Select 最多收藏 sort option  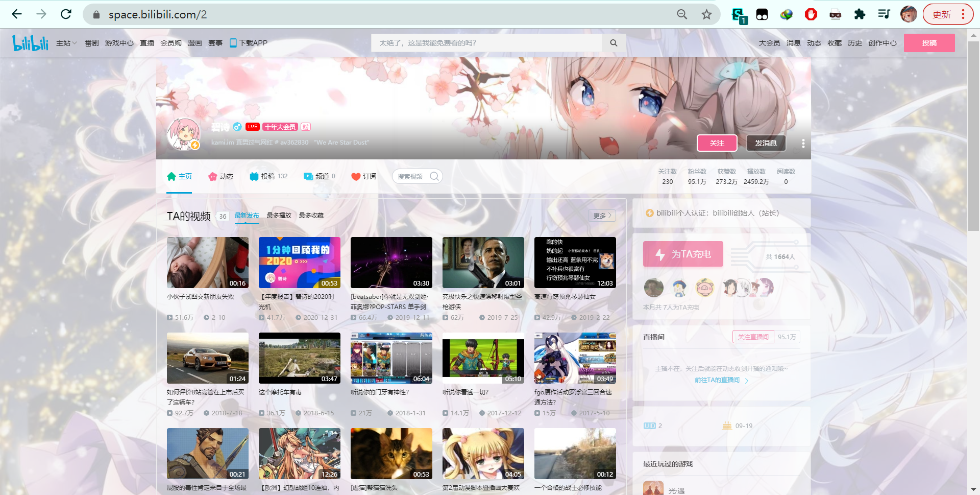[311, 216]
